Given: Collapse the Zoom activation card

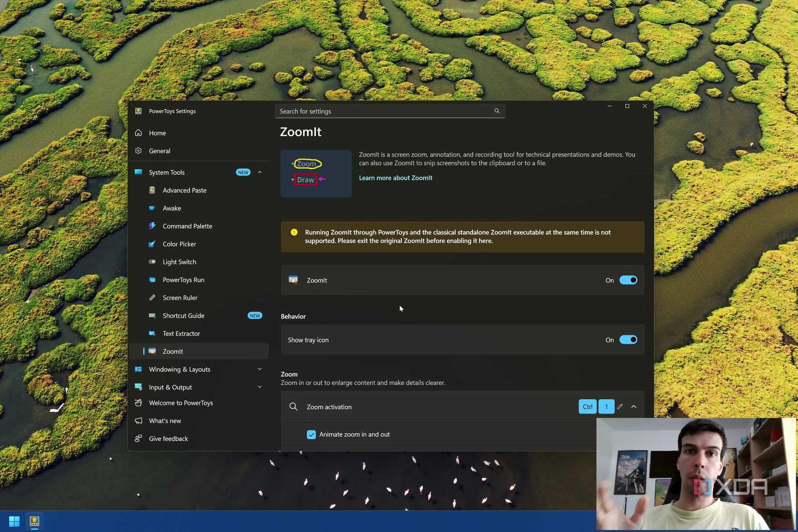Looking at the screenshot, I should (634, 407).
